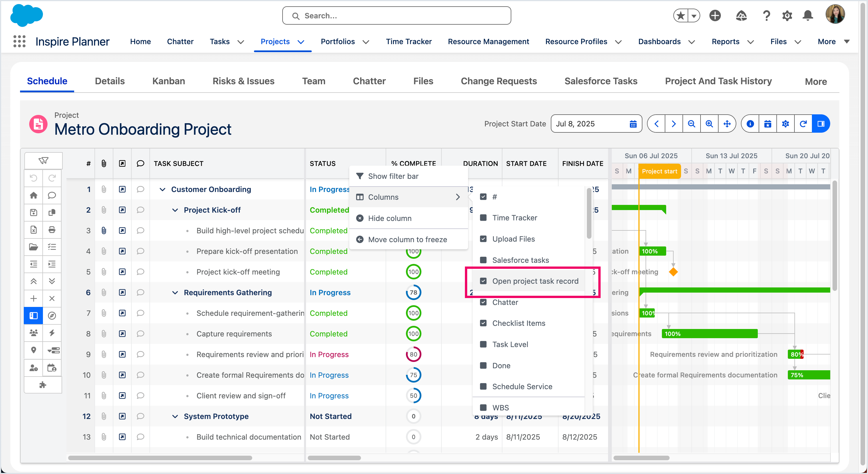Click the attachment paperclip on row 3
The width and height of the screenshot is (868, 474).
coord(104,230)
